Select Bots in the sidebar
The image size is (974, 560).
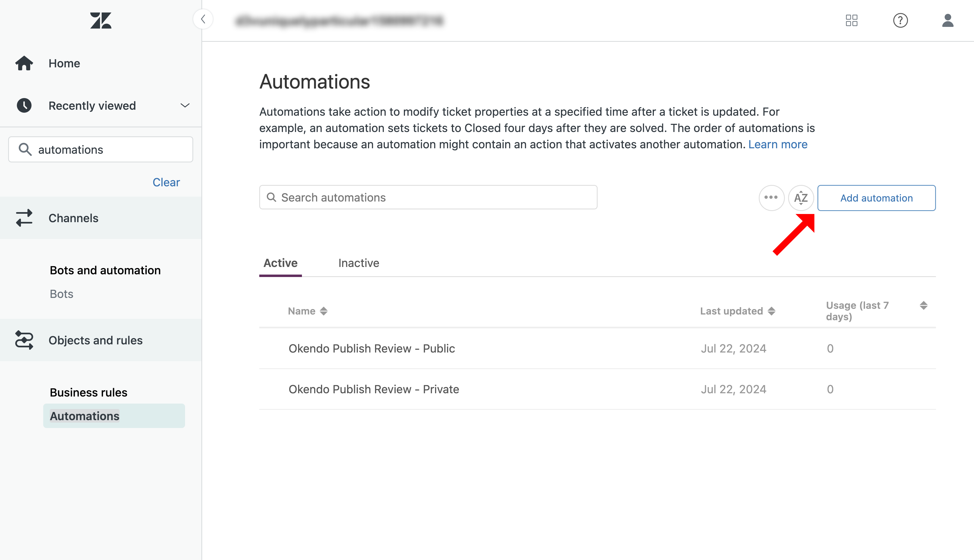(x=62, y=294)
